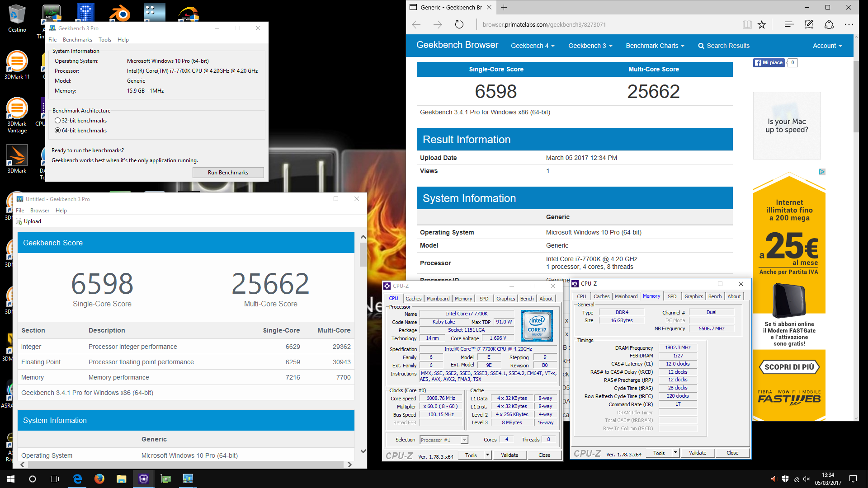Viewport: 868px width, 488px height.
Task: Open Edge web note tool
Action: [809, 24]
